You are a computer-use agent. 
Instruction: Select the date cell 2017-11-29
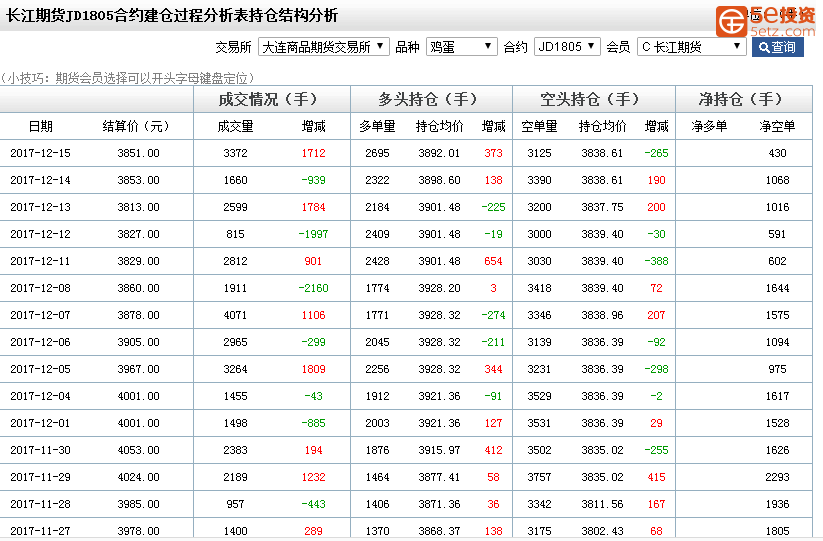click(x=40, y=477)
